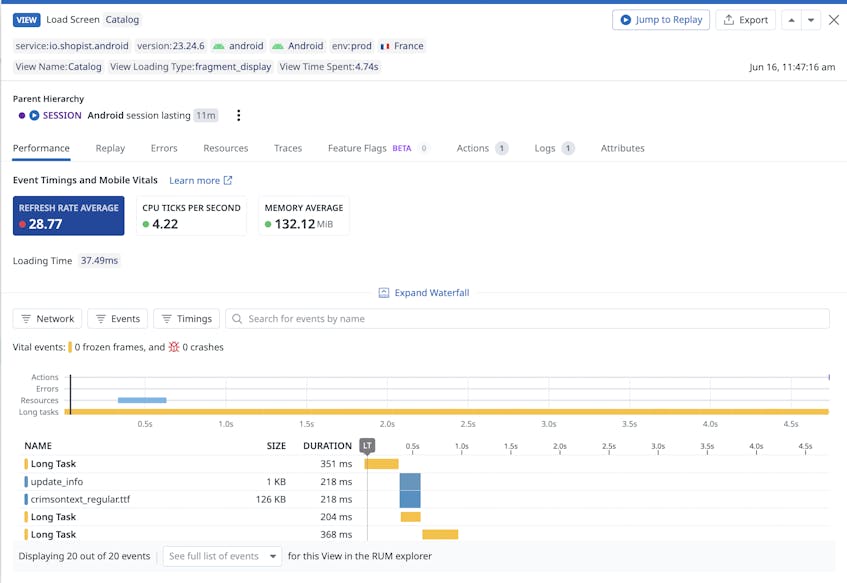Switch to the Errors tab
This screenshot has height=583, width=847.
164,148
